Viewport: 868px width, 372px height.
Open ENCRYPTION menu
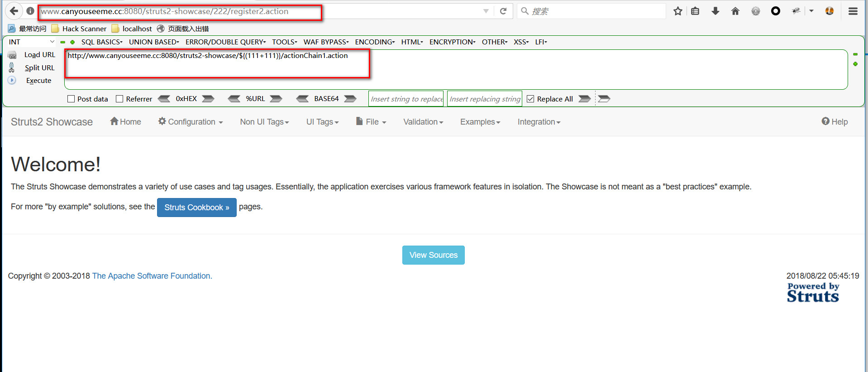(x=452, y=42)
